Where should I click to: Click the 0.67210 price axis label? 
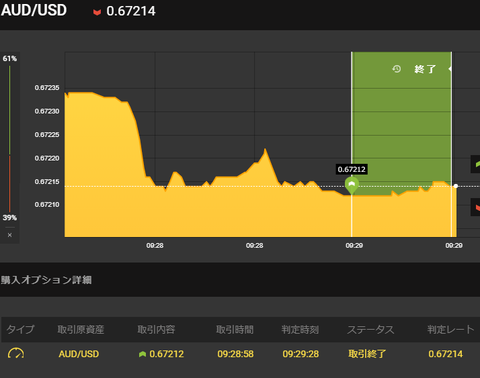pyautogui.click(x=47, y=205)
